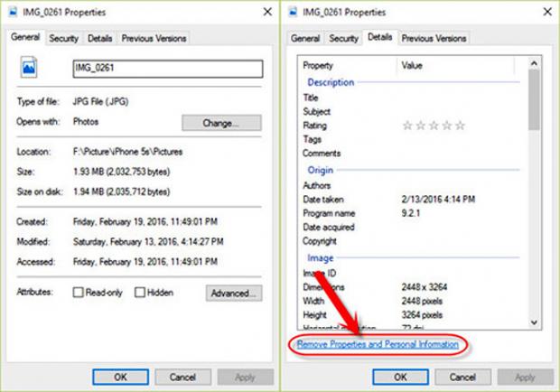This screenshot has height=392, width=560.
Task: Click the title bar icon of right dialog
Action: point(294,12)
